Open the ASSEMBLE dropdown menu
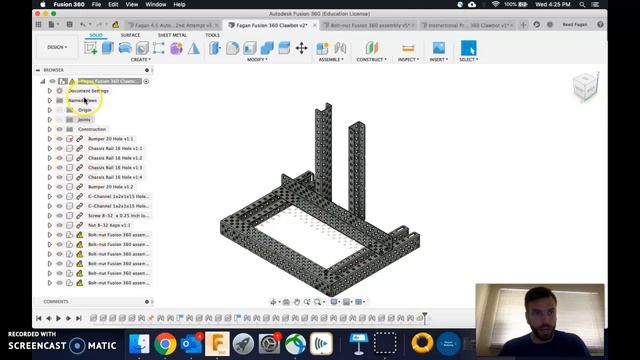Image resolution: width=640 pixels, height=360 pixels. click(x=331, y=60)
